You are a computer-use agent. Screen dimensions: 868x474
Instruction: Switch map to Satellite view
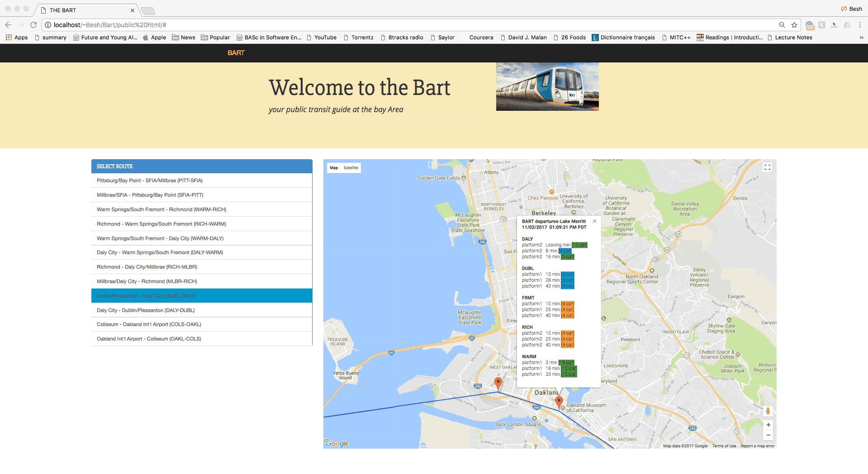(351, 168)
